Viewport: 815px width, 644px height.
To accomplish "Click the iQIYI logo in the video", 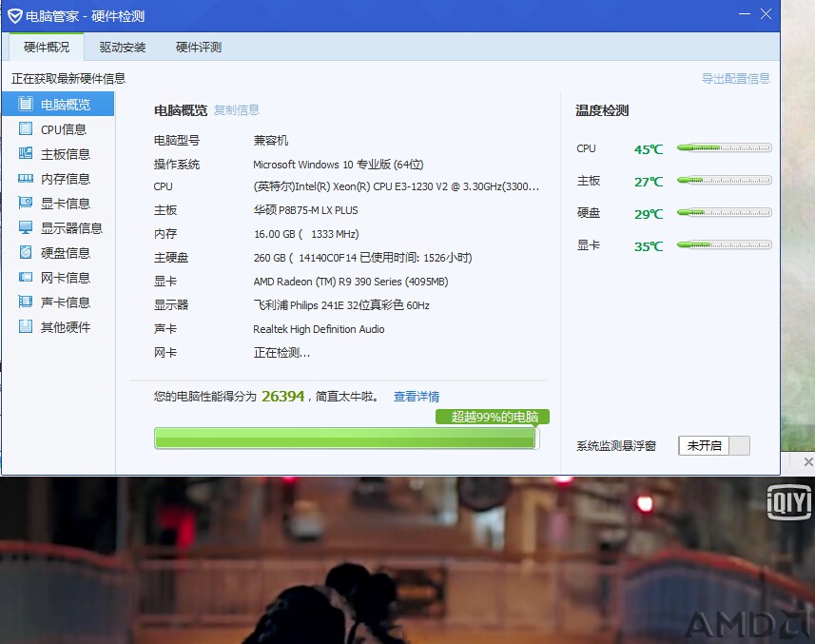I will (x=788, y=502).
